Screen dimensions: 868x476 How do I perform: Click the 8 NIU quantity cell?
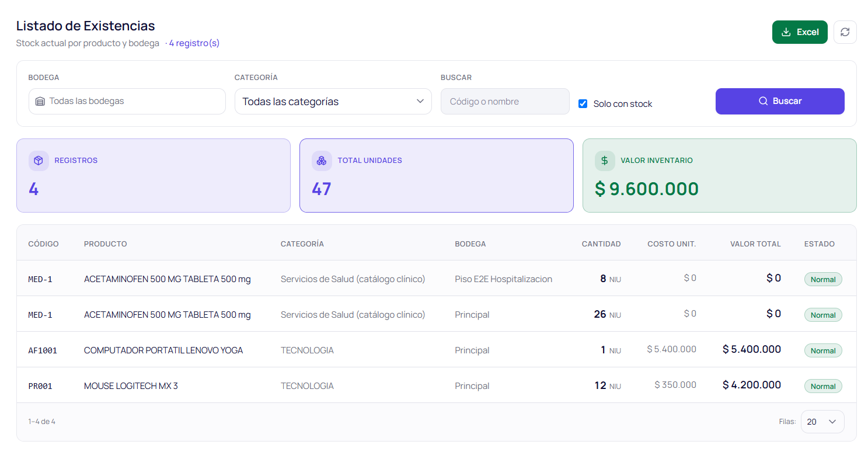(x=611, y=279)
